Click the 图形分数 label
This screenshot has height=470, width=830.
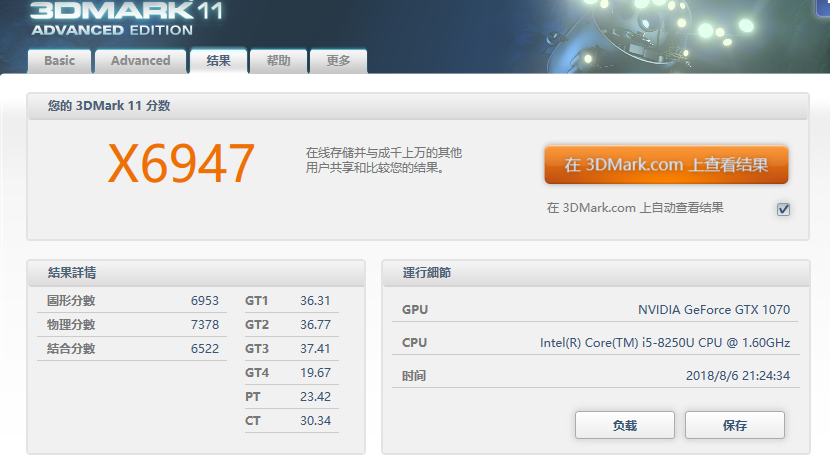[x=71, y=301]
